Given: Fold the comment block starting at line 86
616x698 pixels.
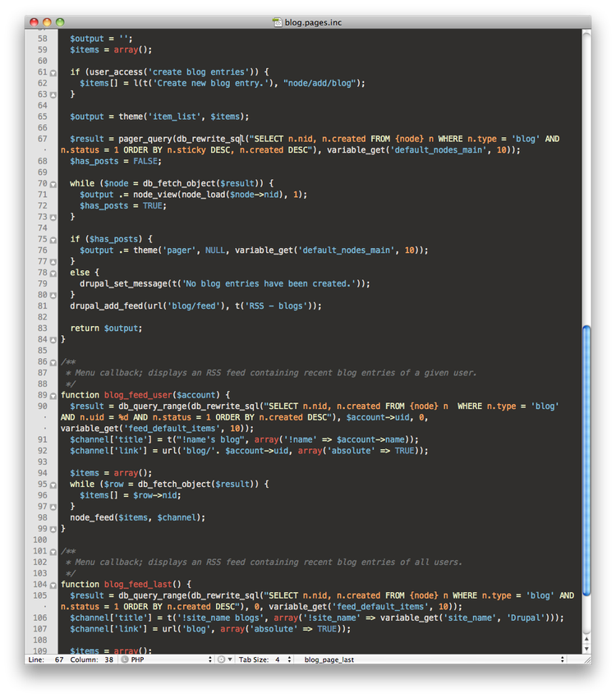Looking at the screenshot, I should [53, 362].
